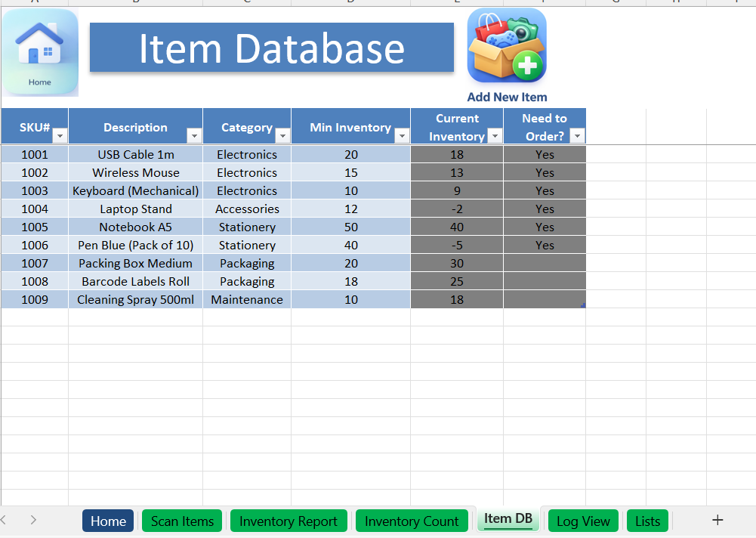Open the Log View sheet tab
The image size is (756, 538).
(x=582, y=521)
